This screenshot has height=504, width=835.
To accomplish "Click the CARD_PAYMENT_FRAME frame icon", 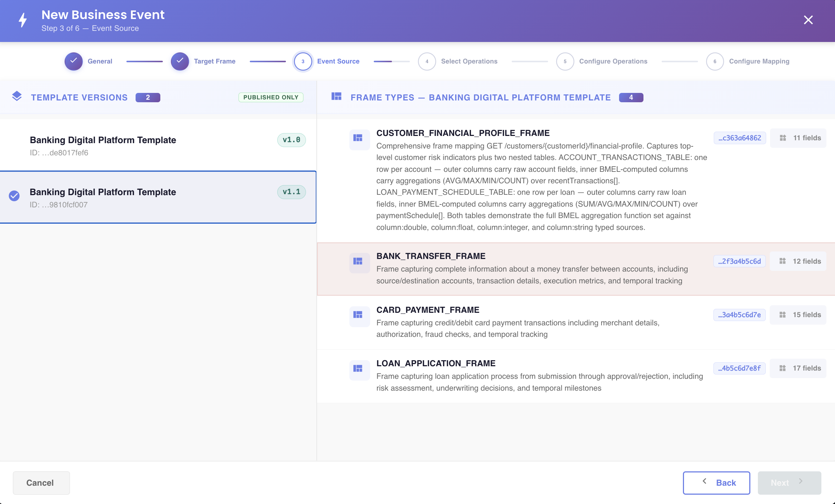I will (x=359, y=315).
